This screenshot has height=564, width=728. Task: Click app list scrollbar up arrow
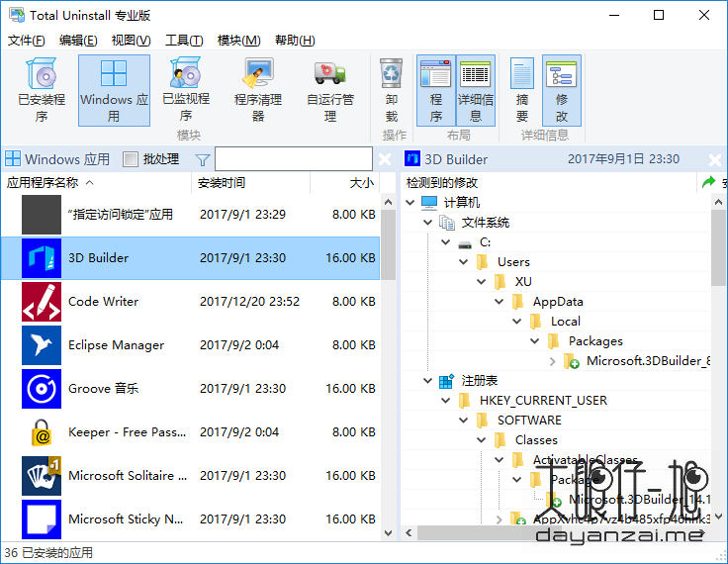coord(389,202)
